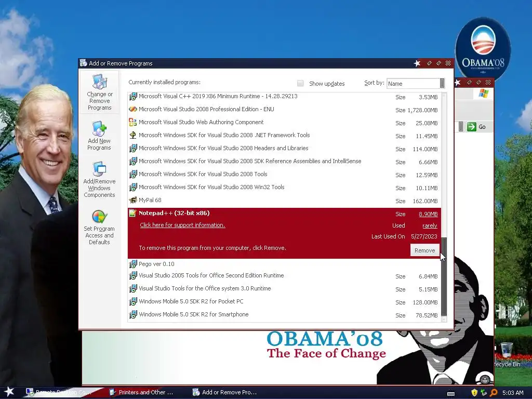Click the 8.90MB size link

coord(428,214)
